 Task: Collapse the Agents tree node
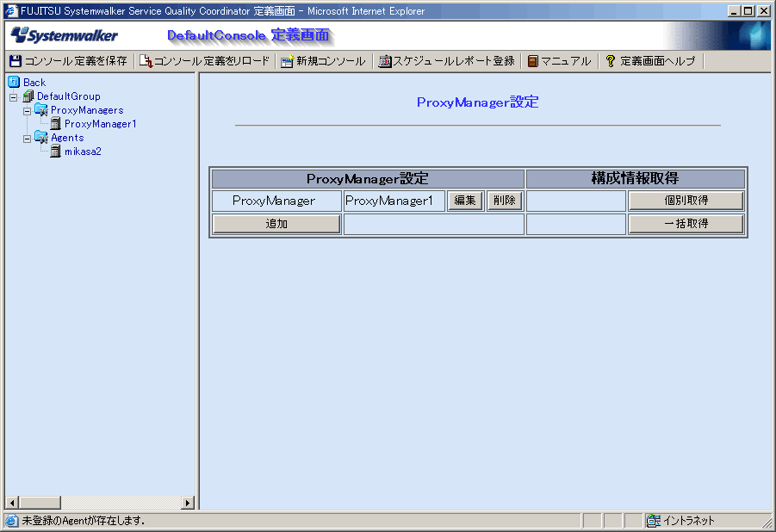click(x=28, y=139)
